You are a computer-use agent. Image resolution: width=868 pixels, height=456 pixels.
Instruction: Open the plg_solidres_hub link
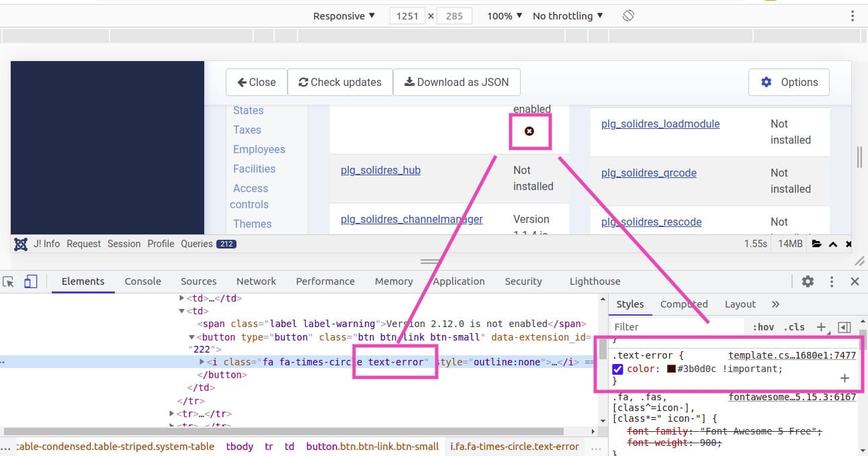(380, 170)
